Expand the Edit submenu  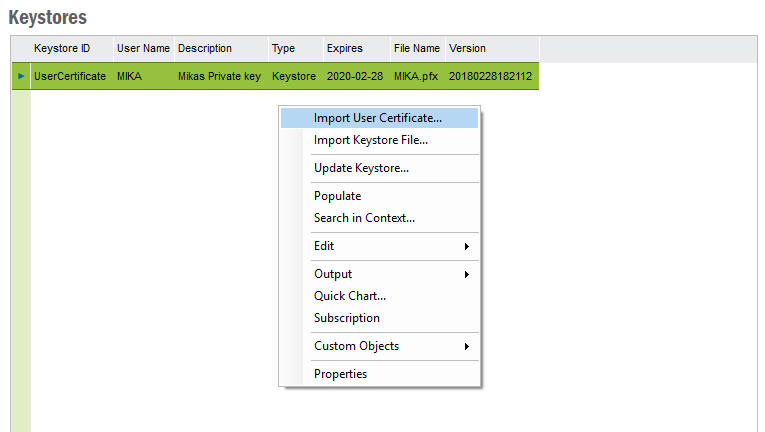390,246
